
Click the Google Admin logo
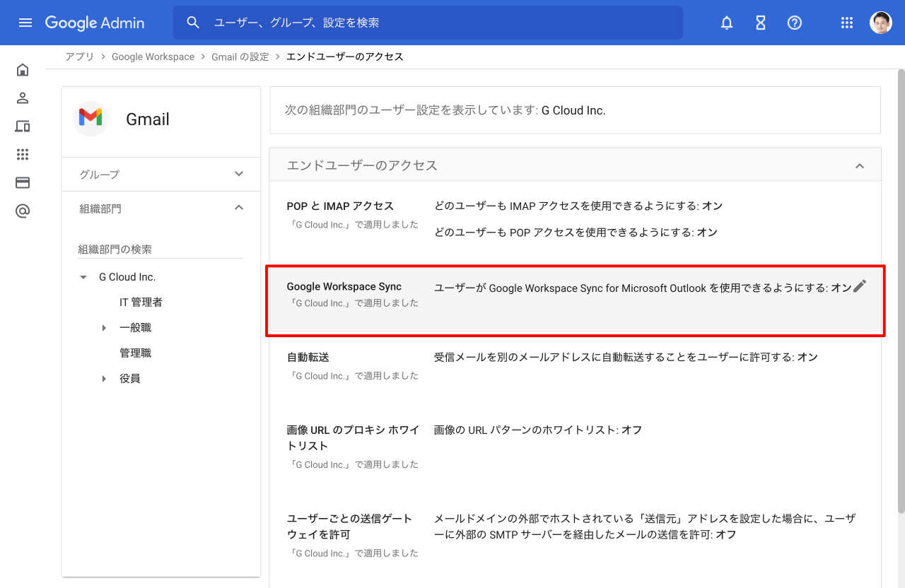(95, 23)
